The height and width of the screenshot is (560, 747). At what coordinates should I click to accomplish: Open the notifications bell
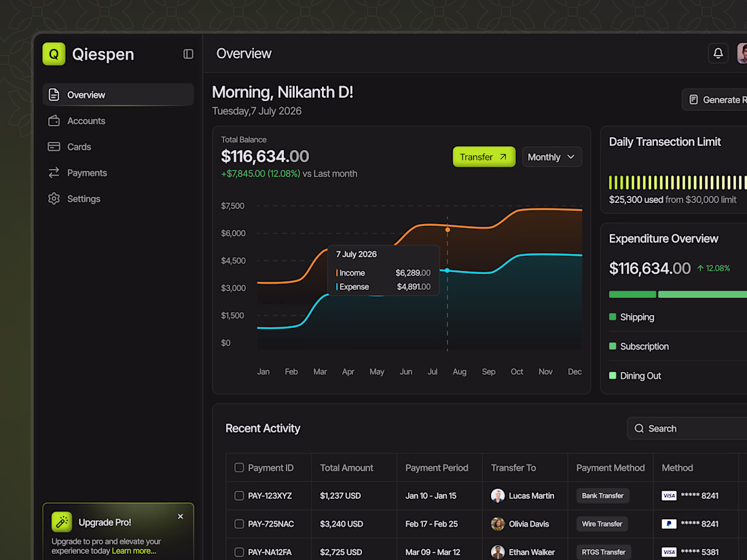click(718, 54)
